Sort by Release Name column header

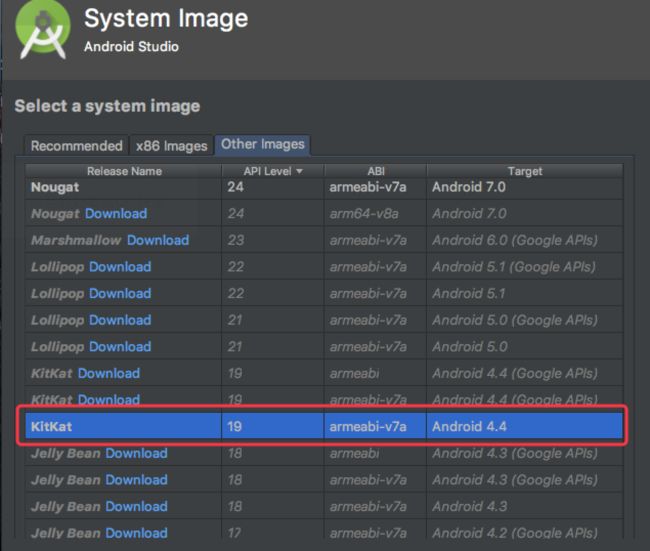124,171
